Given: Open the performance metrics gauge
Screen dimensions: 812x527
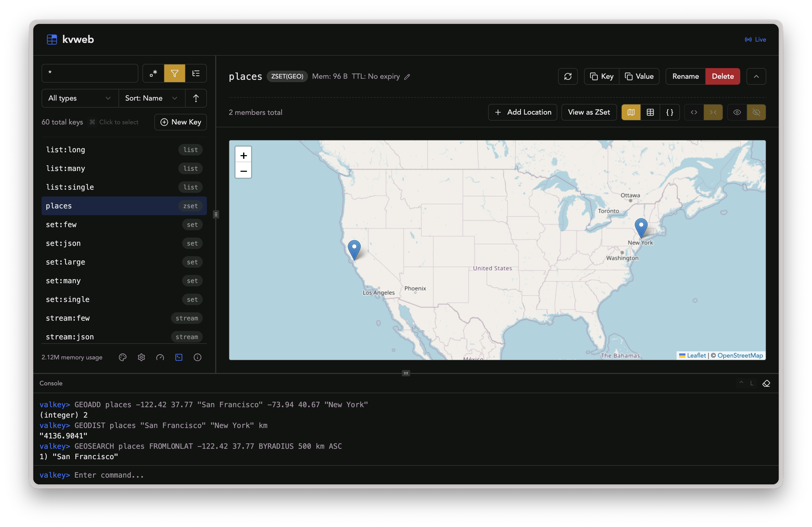Looking at the screenshot, I should (160, 357).
